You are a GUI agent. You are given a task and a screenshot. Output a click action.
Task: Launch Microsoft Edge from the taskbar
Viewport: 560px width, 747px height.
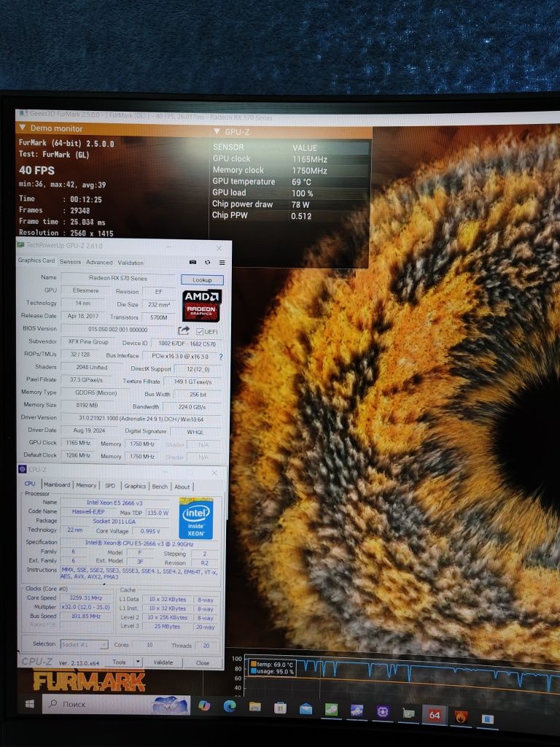pos(230,706)
